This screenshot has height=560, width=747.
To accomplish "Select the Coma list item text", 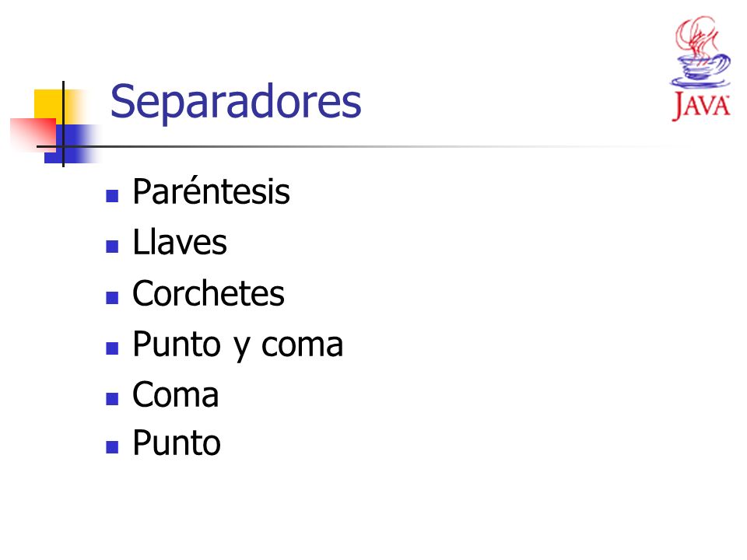I will pos(175,395).
